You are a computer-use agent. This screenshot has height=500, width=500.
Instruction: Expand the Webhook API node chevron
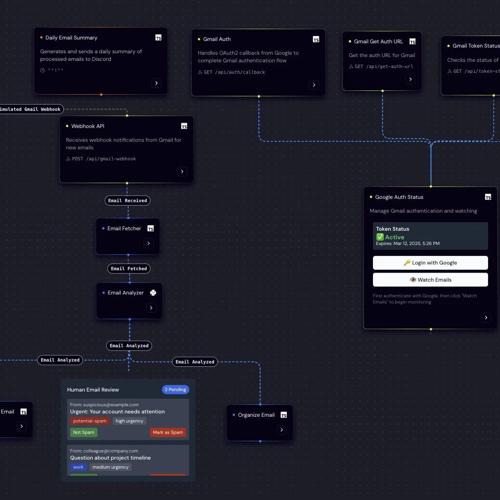(182, 171)
